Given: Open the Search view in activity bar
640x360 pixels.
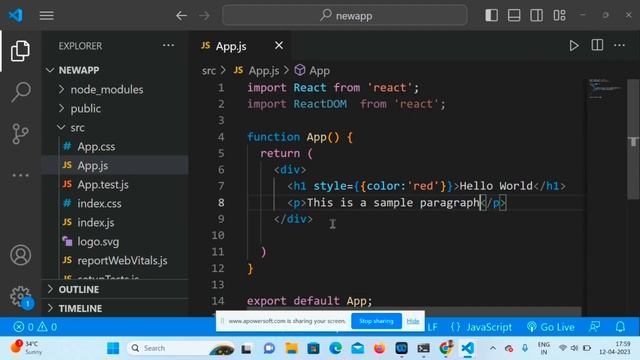Looking at the screenshot, I should coord(20,92).
